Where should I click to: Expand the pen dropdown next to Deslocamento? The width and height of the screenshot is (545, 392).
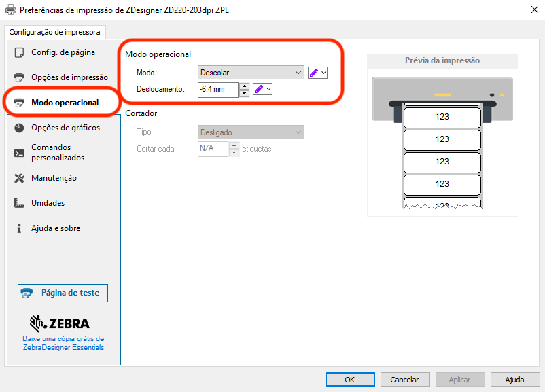[x=268, y=89]
